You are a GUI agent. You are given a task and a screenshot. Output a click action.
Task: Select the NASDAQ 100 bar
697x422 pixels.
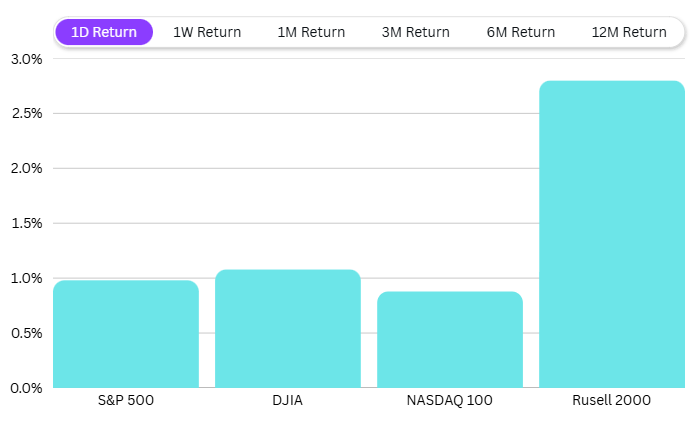450,339
